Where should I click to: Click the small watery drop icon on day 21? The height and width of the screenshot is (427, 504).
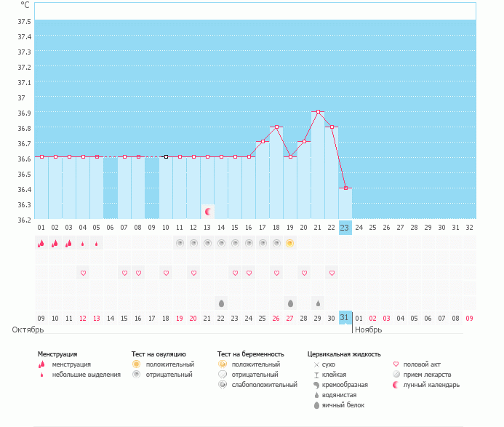click(x=318, y=303)
